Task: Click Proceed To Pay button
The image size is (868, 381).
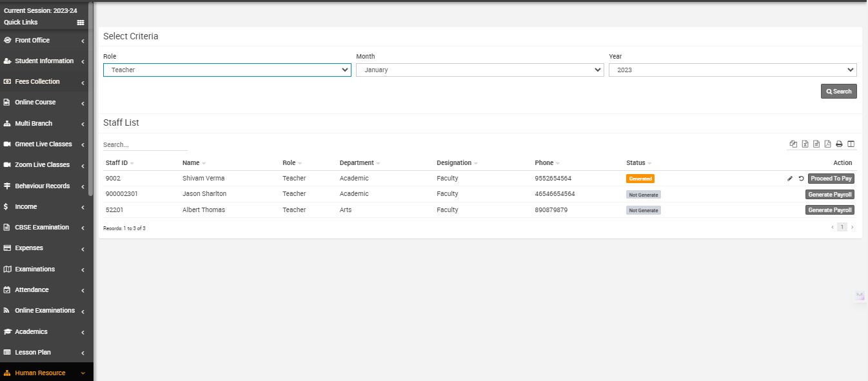Action: click(x=831, y=179)
